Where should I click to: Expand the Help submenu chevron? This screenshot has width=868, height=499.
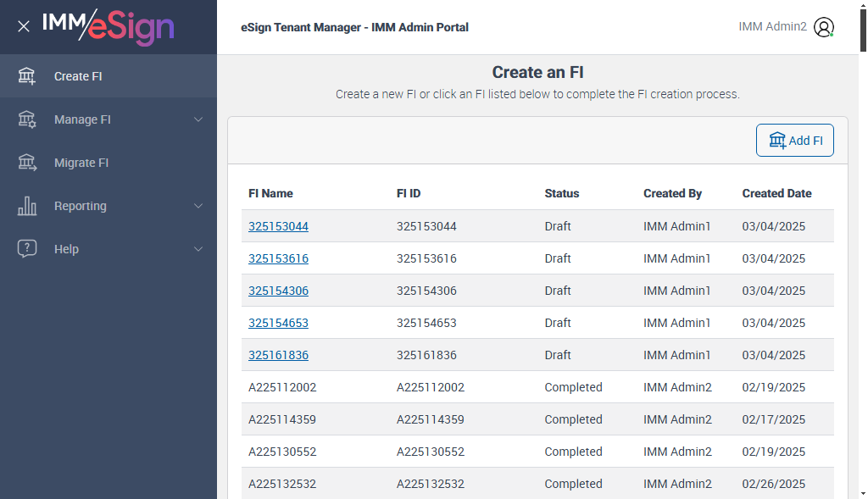(x=198, y=249)
